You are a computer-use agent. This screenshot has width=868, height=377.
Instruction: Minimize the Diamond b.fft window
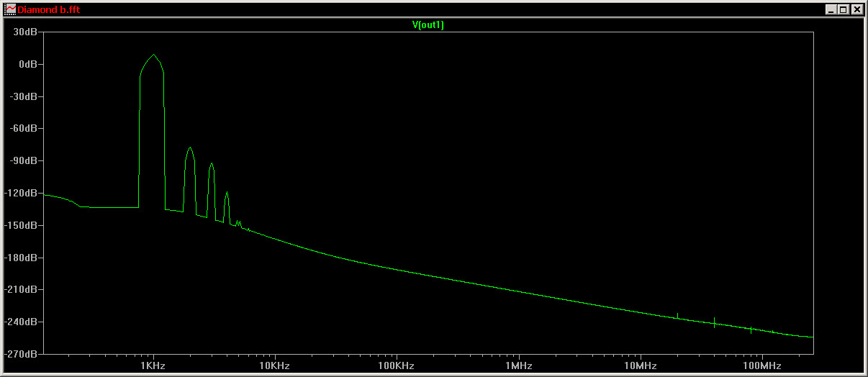[x=832, y=9]
